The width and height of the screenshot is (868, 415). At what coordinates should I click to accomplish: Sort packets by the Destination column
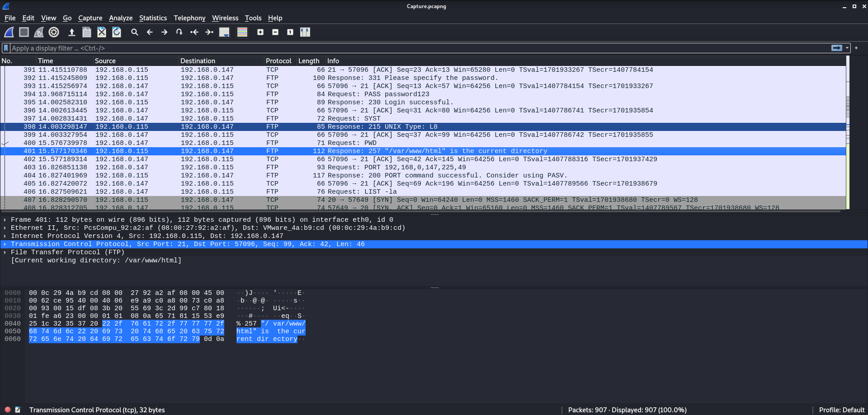(222, 61)
